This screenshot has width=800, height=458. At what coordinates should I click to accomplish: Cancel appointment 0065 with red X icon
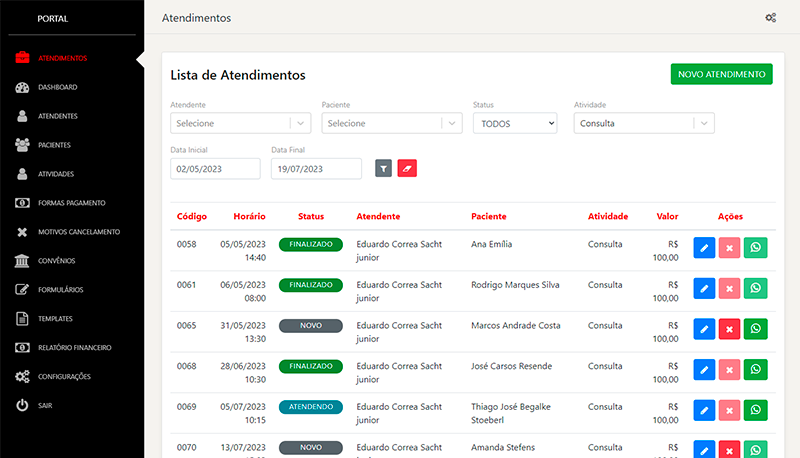tap(730, 329)
